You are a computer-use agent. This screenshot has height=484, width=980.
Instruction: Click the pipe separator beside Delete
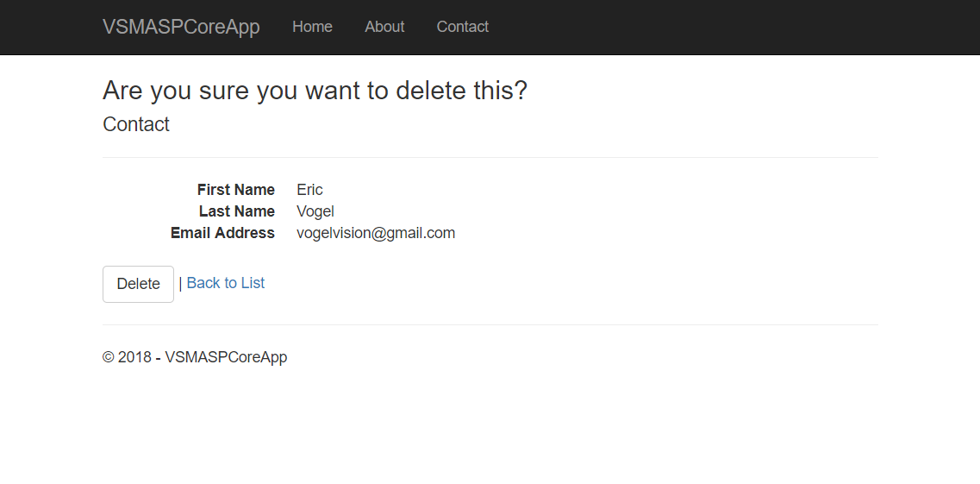coord(180,283)
